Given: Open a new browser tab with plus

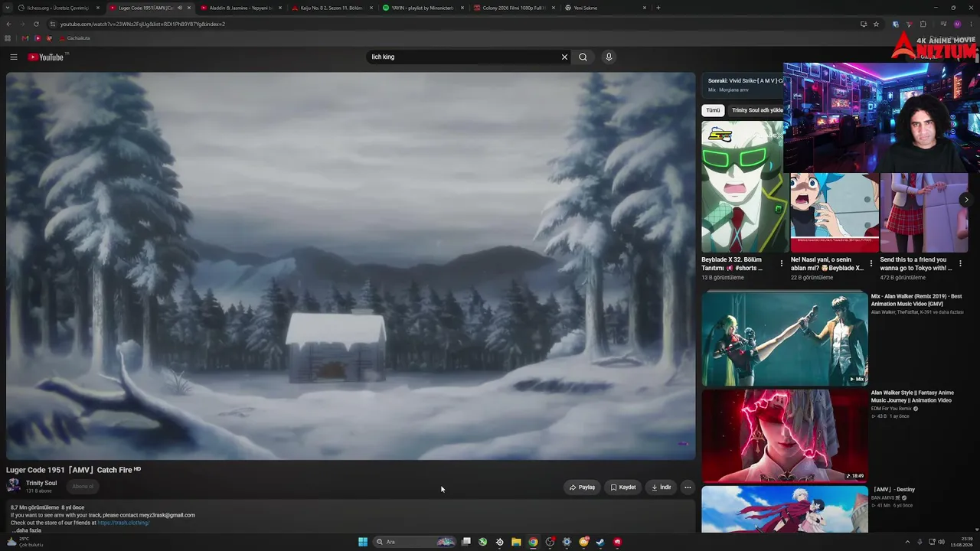Looking at the screenshot, I should click(x=658, y=8).
